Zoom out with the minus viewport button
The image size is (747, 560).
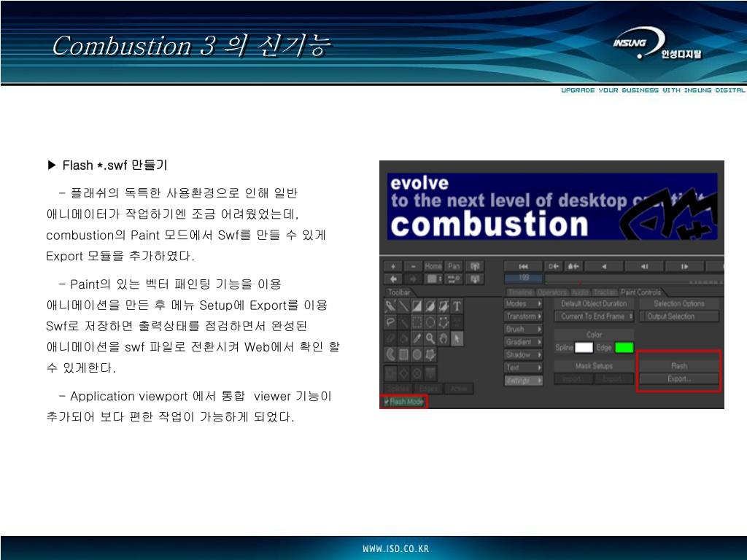413,266
